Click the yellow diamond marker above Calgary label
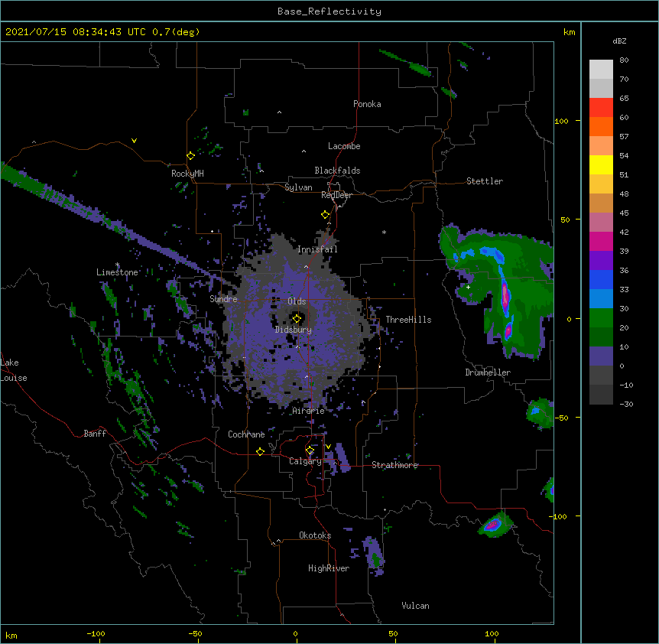659x644 pixels. (x=310, y=450)
